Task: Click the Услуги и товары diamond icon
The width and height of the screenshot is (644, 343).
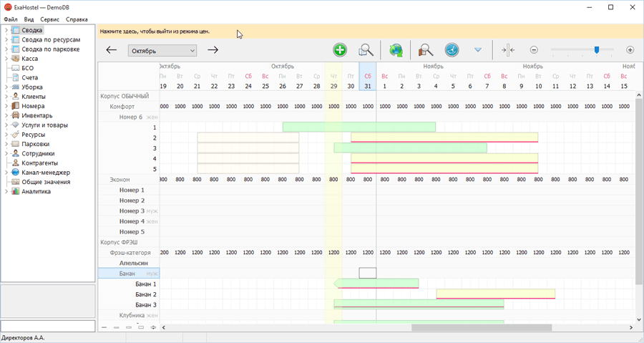Action: pos(16,125)
